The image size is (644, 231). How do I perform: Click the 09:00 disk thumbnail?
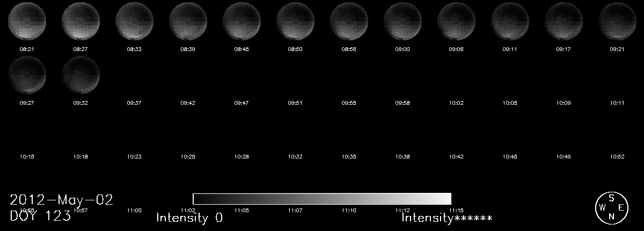[402, 21]
